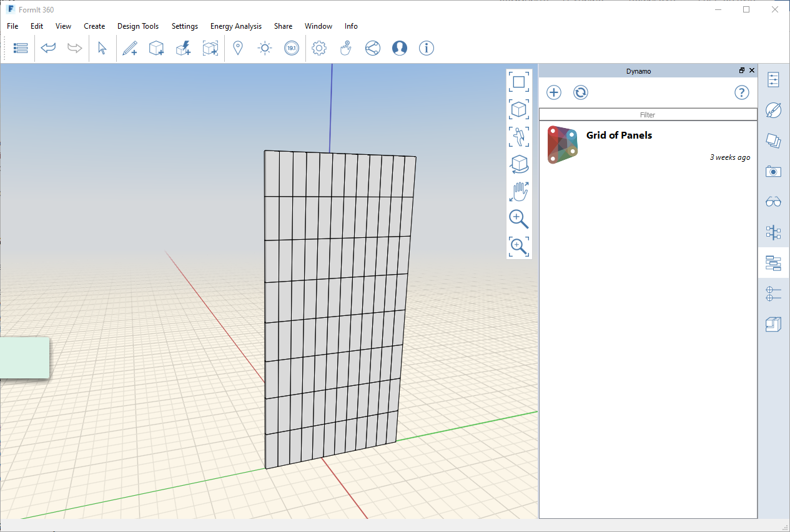Open the Settings menu

[x=185, y=26]
